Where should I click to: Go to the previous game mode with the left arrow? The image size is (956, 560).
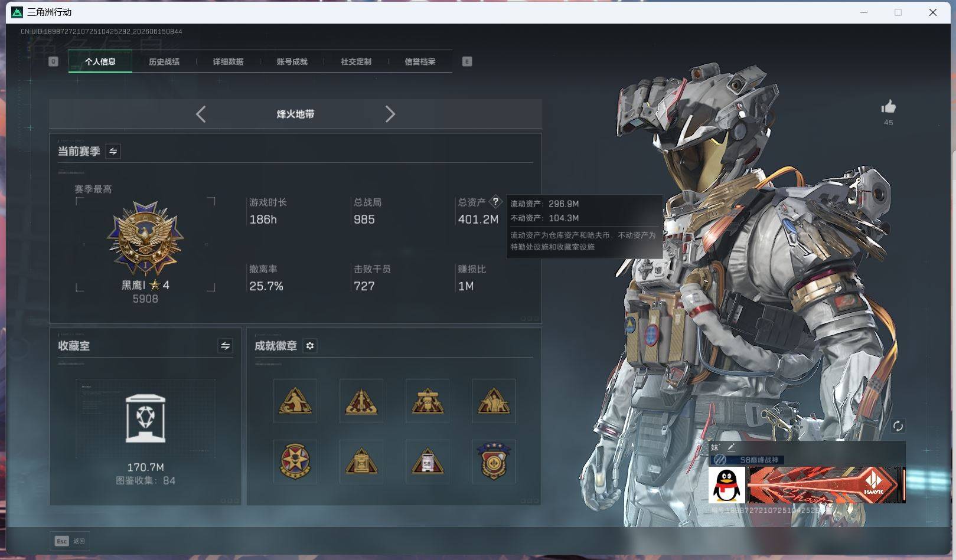201,114
